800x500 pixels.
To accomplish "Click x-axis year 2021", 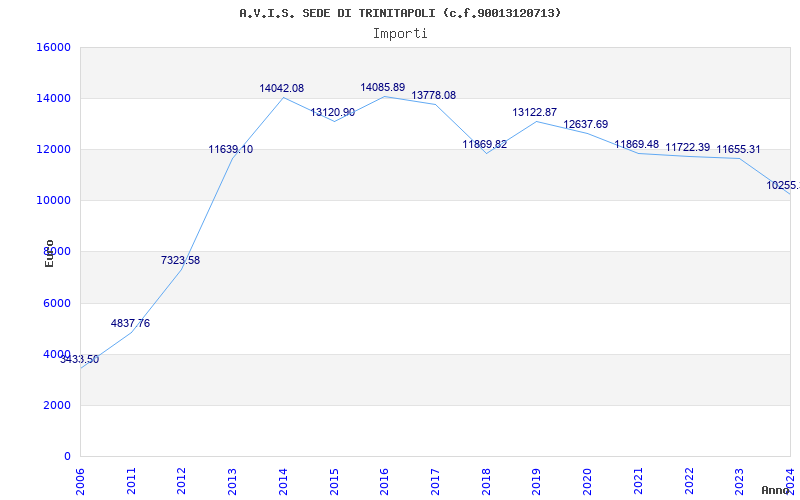I will (638, 481).
